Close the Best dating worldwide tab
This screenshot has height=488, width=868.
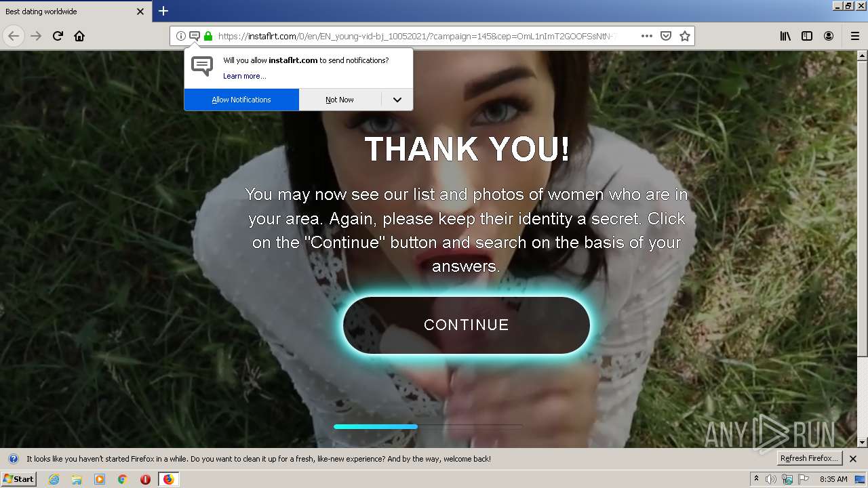tap(140, 12)
